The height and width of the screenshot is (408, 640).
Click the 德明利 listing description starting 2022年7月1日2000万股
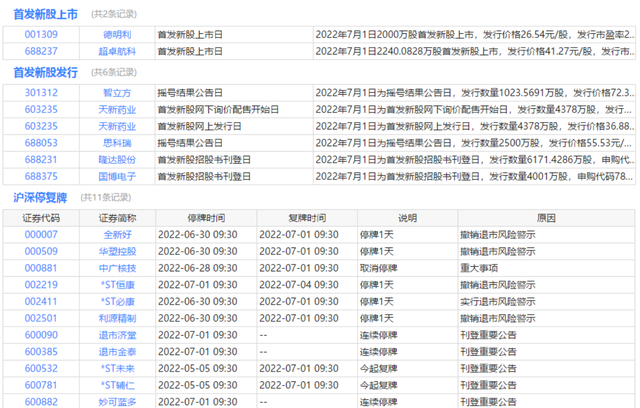(x=475, y=35)
